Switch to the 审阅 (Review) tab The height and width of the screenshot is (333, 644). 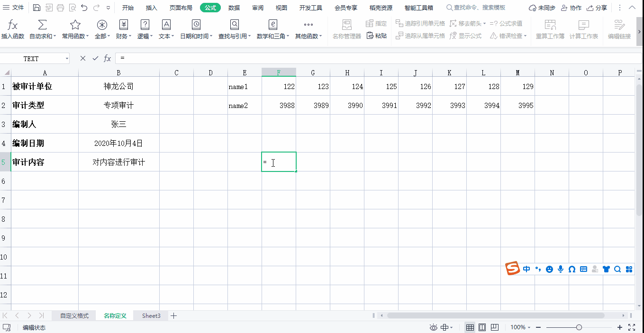tap(258, 8)
